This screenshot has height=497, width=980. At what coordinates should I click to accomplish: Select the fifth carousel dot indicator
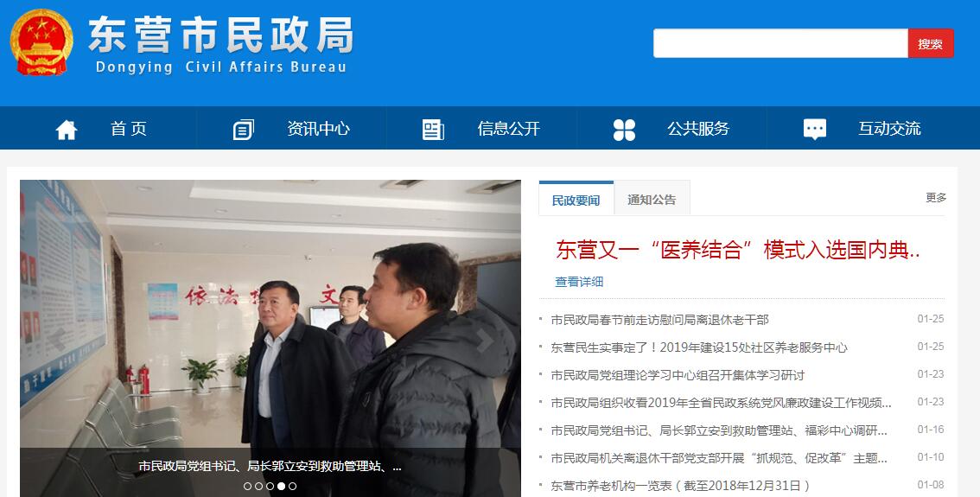coord(292,486)
